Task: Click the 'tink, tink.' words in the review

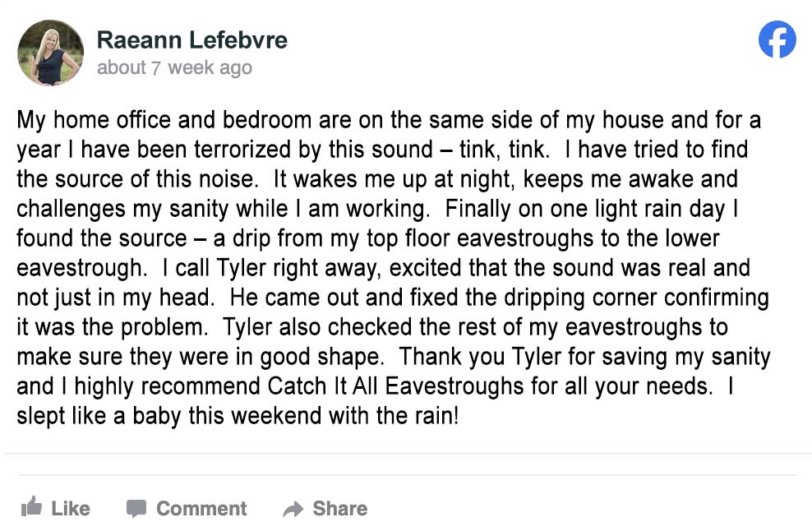Action: (504, 150)
